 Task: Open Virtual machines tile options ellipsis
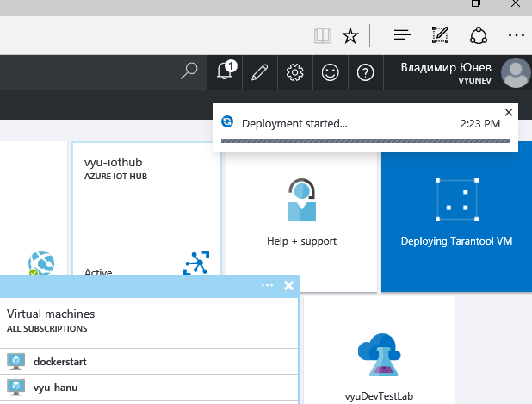pos(267,286)
